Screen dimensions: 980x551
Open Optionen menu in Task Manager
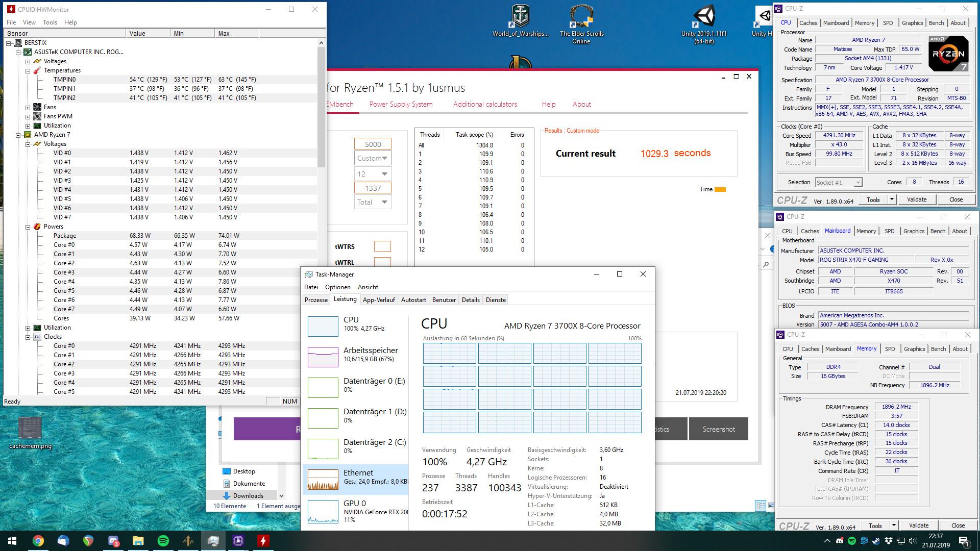(337, 287)
